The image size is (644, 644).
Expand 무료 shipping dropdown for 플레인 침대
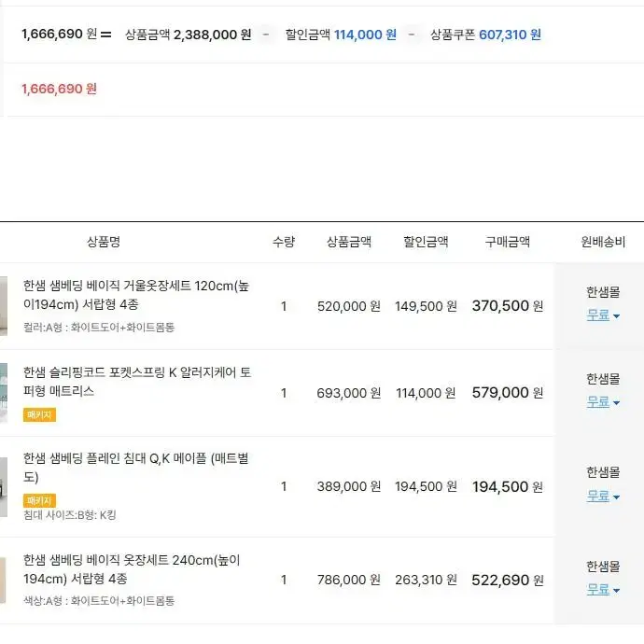click(603, 497)
